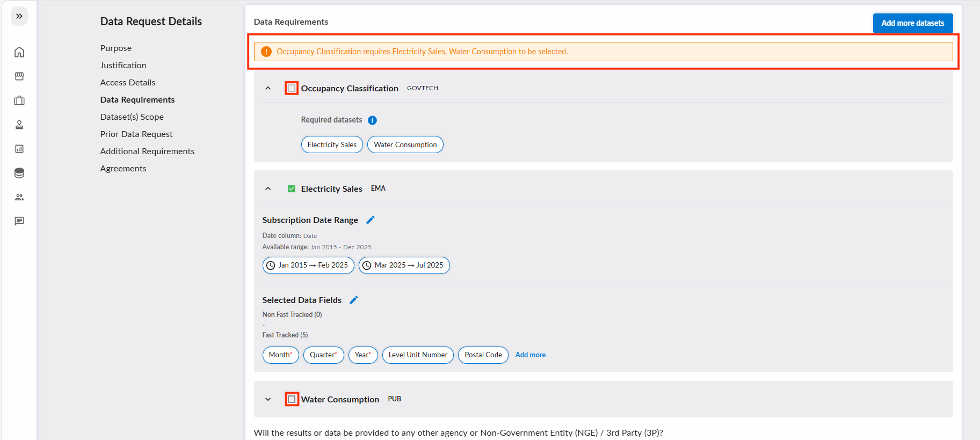The height and width of the screenshot is (440, 980).
Task: Collapse the Occupancy Classification section
Action: [x=268, y=88]
